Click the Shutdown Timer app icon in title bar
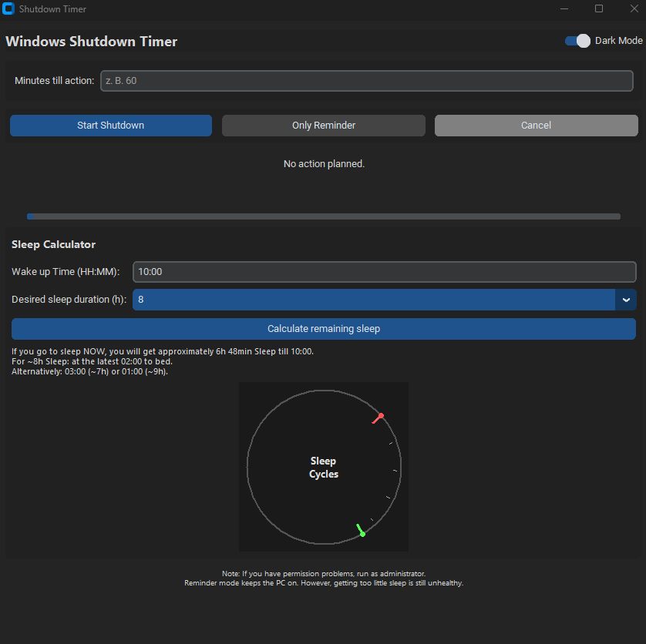Screen dimensions: 646x644 [8, 8]
